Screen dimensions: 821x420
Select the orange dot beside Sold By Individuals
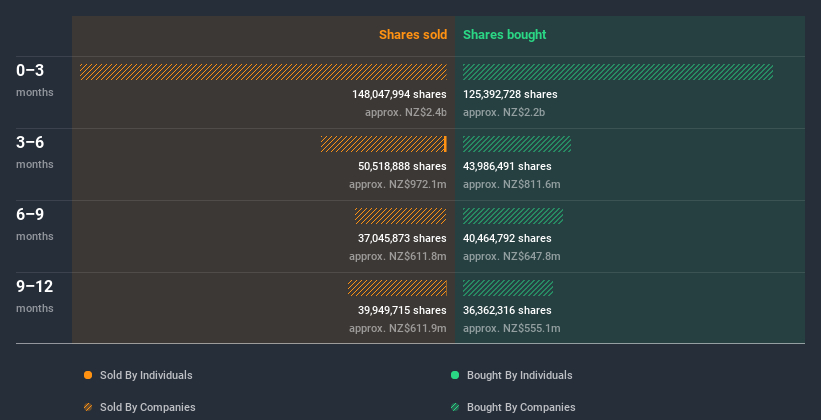click(x=88, y=375)
